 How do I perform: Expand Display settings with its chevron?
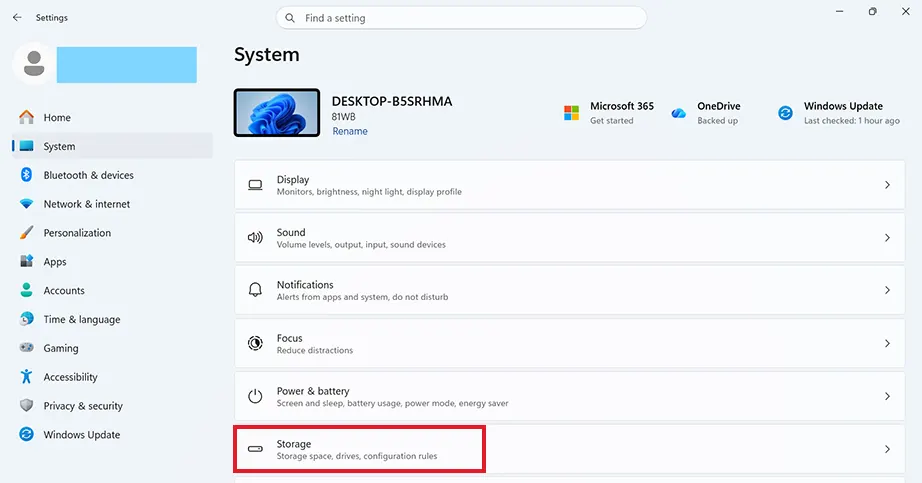pyautogui.click(x=887, y=185)
